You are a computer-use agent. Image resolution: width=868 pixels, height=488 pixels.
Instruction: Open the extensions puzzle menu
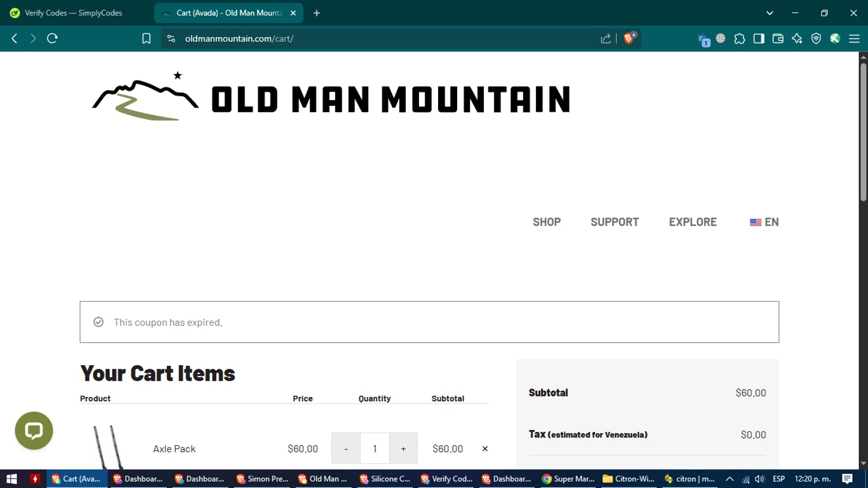(x=740, y=39)
